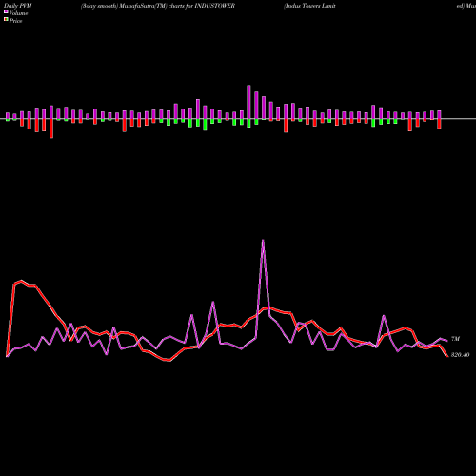Click the 'Indus Towers Limit' company name text

(x=309, y=6)
